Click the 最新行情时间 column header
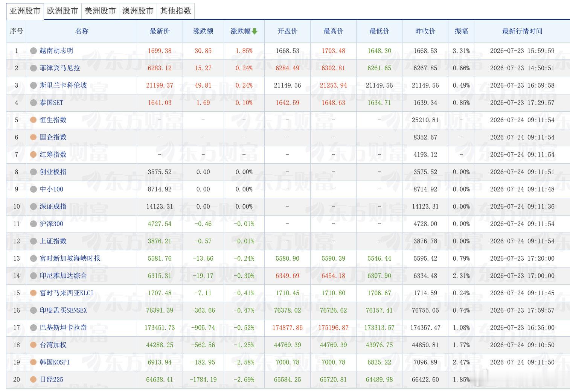 click(522, 31)
